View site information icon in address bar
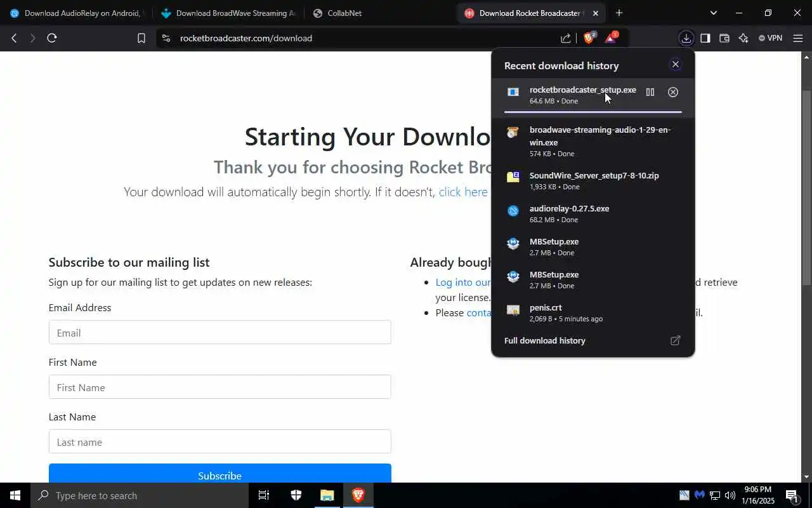Viewport: 812px width, 508px height. tap(166, 38)
